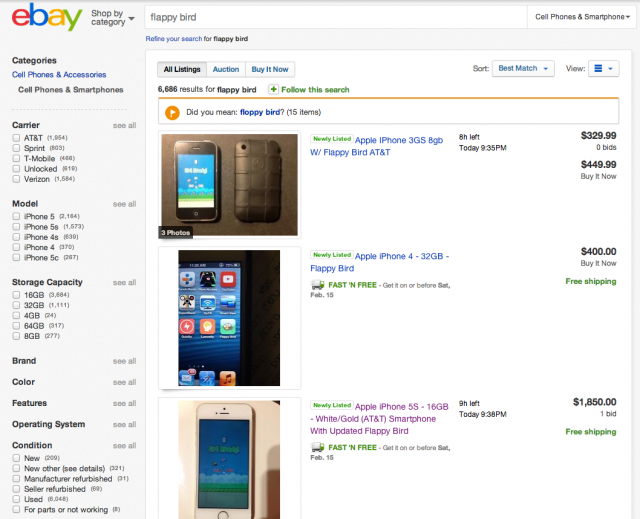Click the list view icon next to View
640x519 pixels.
(x=603, y=69)
